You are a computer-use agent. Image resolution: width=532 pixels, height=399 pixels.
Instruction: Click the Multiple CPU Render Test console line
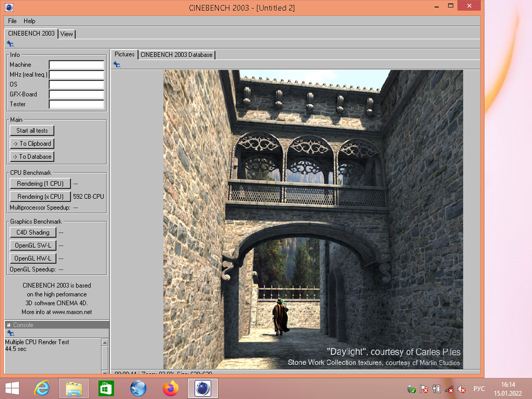pos(37,342)
